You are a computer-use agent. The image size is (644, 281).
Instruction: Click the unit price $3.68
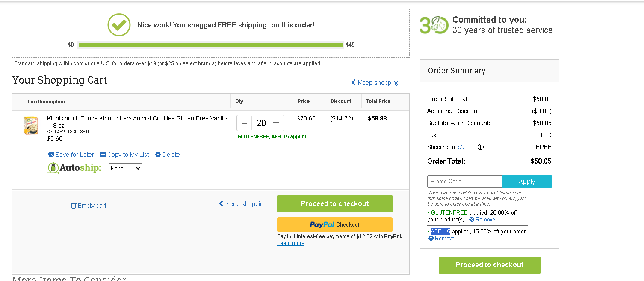(x=55, y=138)
